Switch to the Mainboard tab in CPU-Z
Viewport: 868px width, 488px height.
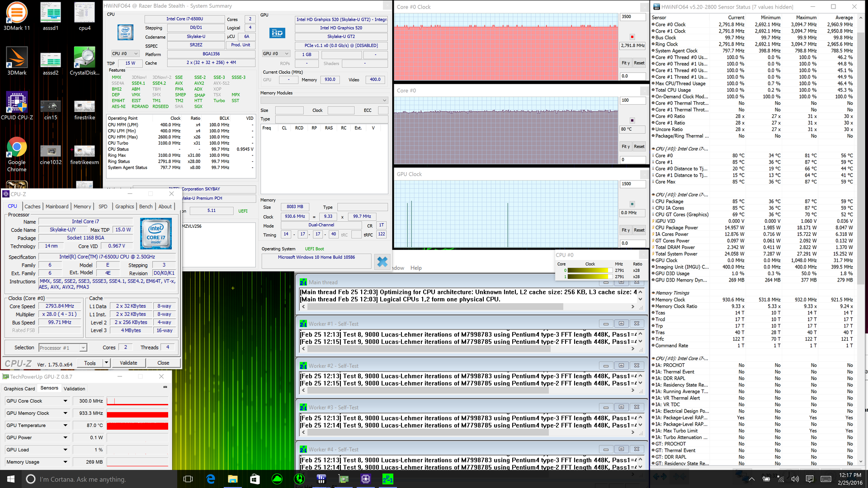pos(57,206)
